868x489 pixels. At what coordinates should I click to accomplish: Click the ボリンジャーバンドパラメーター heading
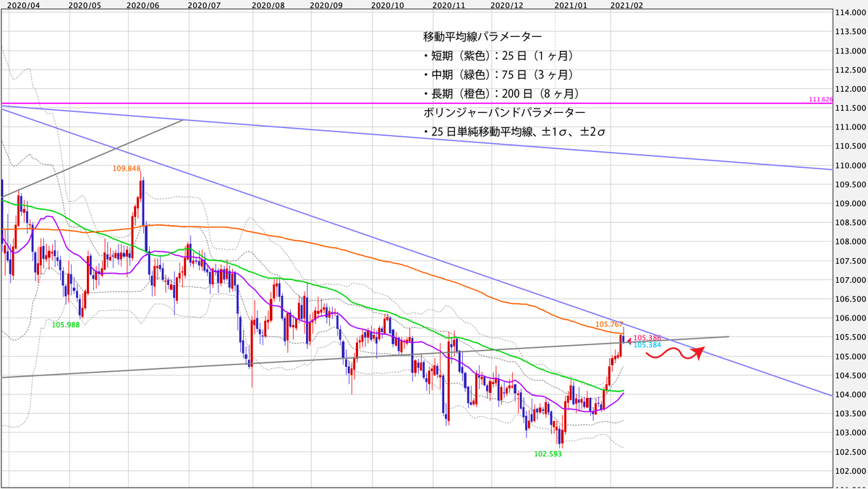tap(504, 113)
